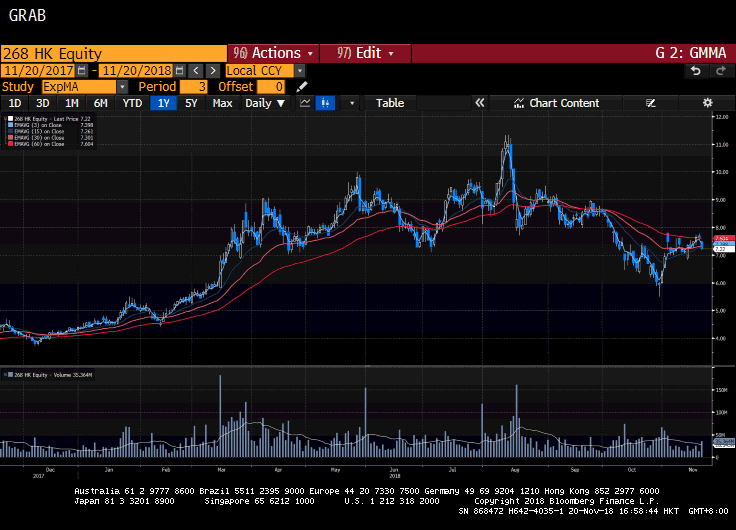736x530 pixels.
Task: Select the candlestick chart type icon
Action: (x=325, y=103)
